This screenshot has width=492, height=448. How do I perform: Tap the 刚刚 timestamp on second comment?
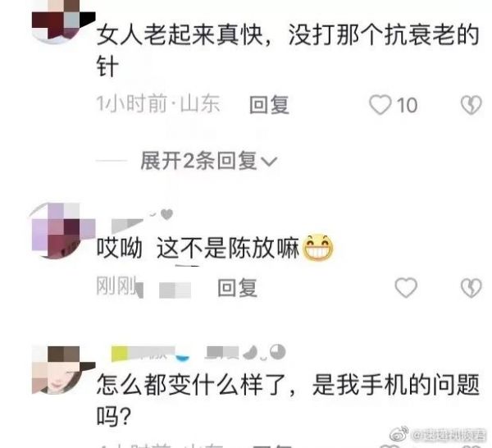116,286
